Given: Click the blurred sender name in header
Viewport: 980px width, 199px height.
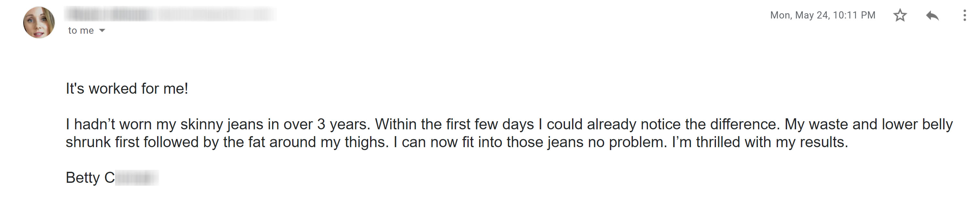Looking at the screenshot, I should pos(110,15).
